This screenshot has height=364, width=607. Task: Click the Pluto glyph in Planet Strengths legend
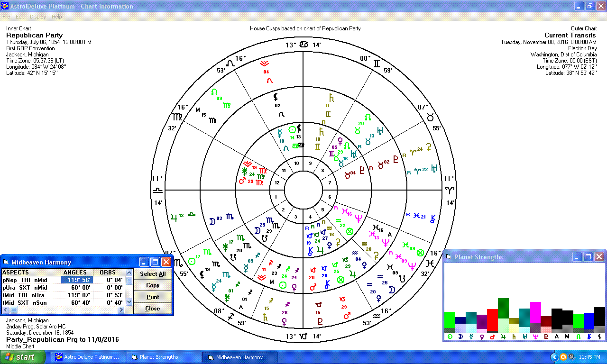546,337
